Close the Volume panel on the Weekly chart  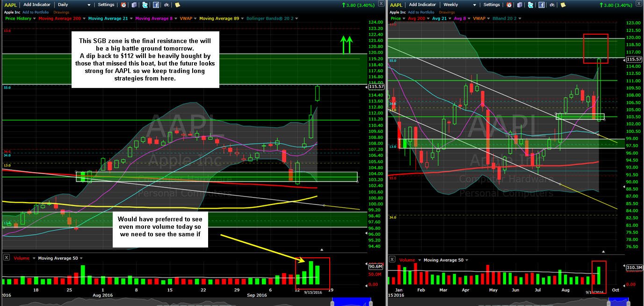(392, 260)
